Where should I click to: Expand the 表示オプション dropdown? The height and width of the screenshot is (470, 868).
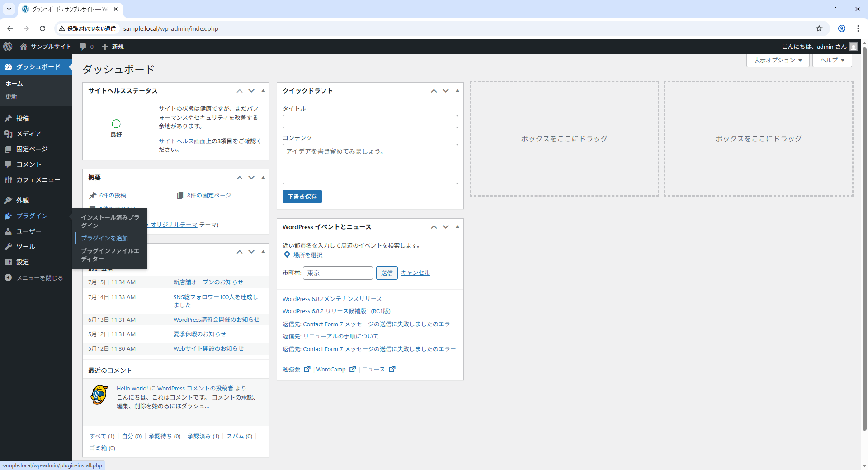(778, 60)
